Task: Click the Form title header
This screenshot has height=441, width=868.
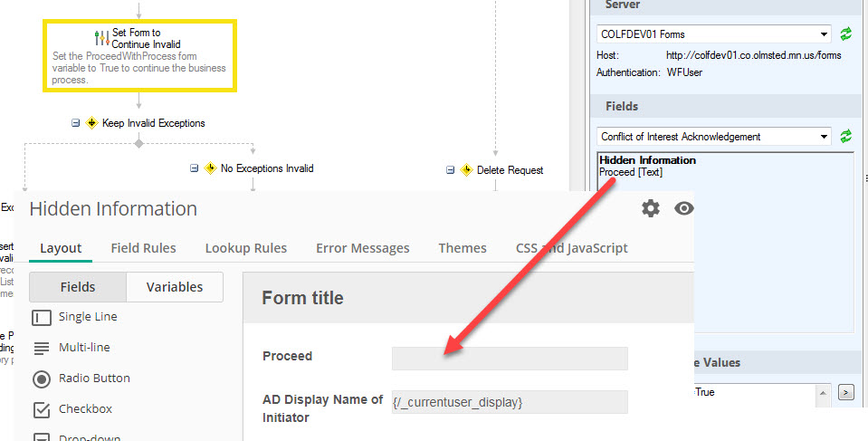Action: [x=303, y=298]
